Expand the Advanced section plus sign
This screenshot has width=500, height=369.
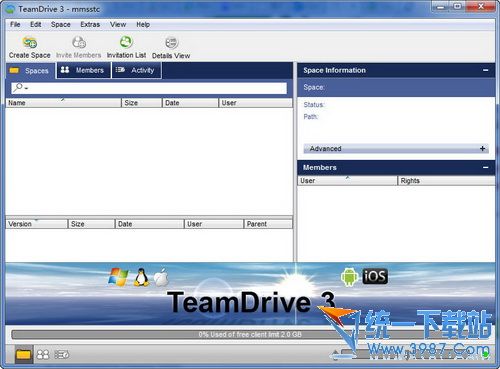[x=482, y=148]
